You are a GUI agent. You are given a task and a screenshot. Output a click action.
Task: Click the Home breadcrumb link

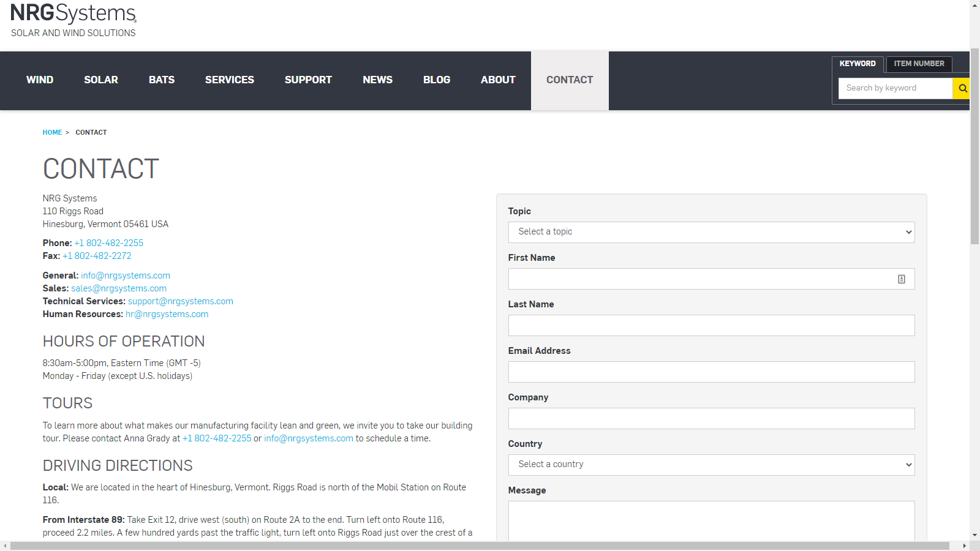point(52,132)
